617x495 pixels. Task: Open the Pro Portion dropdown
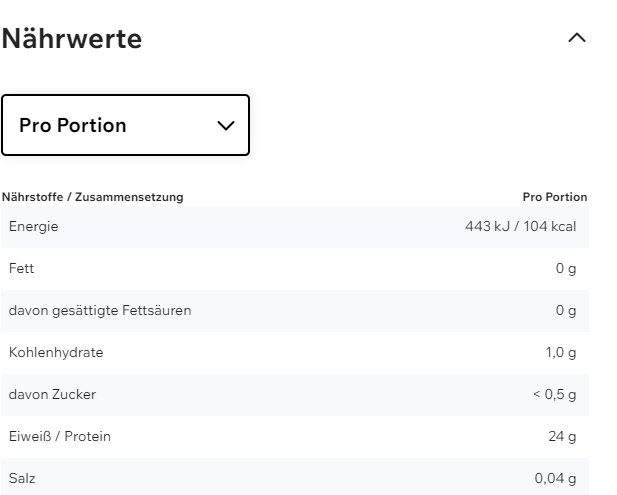point(125,125)
